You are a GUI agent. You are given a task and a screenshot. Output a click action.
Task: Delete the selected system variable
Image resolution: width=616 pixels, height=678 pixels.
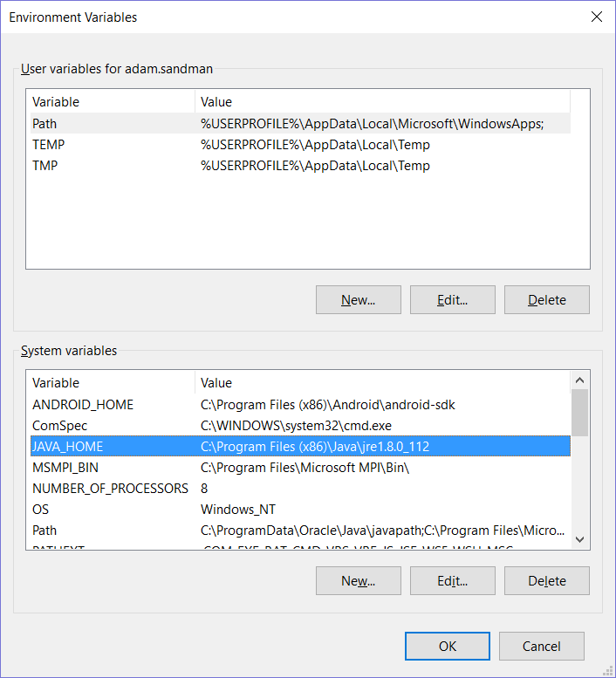[546, 580]
